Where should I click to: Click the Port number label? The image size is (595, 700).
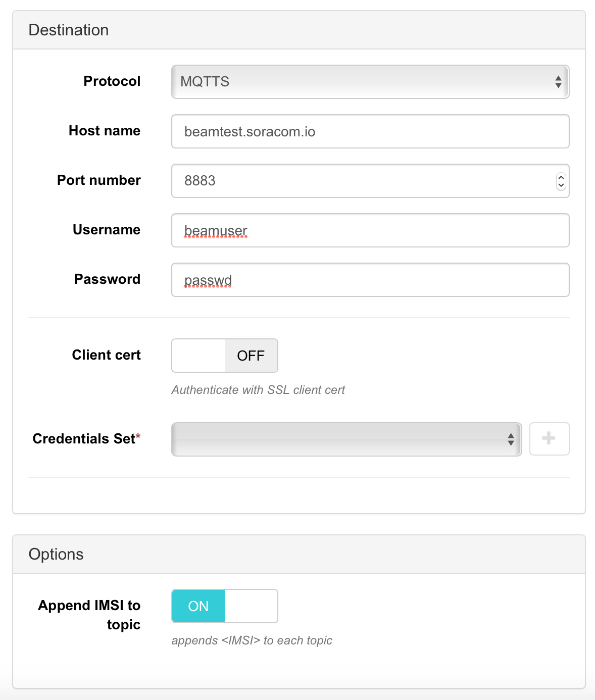(x=99, y=180)
